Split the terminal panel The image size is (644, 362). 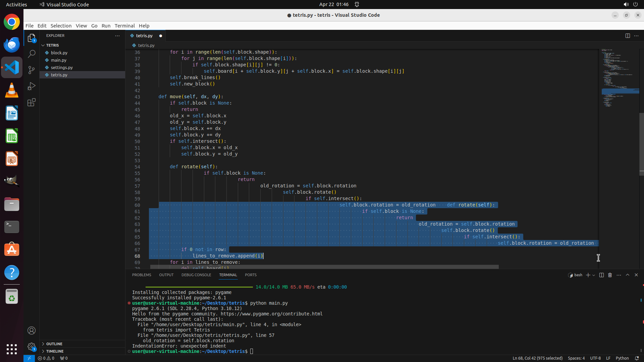point(601,275)
